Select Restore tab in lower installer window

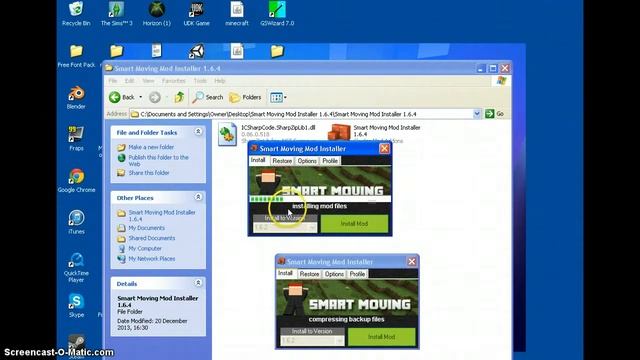click(x=309, y=274)
